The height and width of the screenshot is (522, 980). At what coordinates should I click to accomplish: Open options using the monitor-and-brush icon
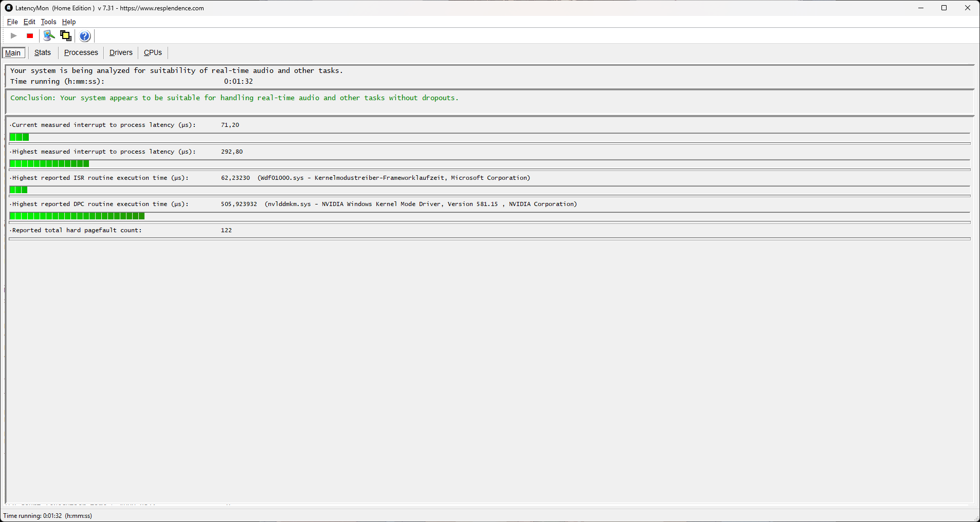click(x=49, y=36)
